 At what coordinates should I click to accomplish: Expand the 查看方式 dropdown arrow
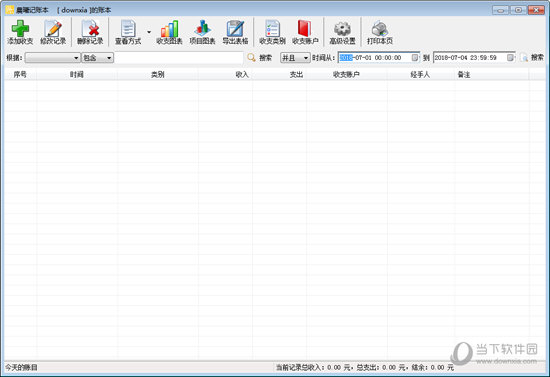coord(149,32)
